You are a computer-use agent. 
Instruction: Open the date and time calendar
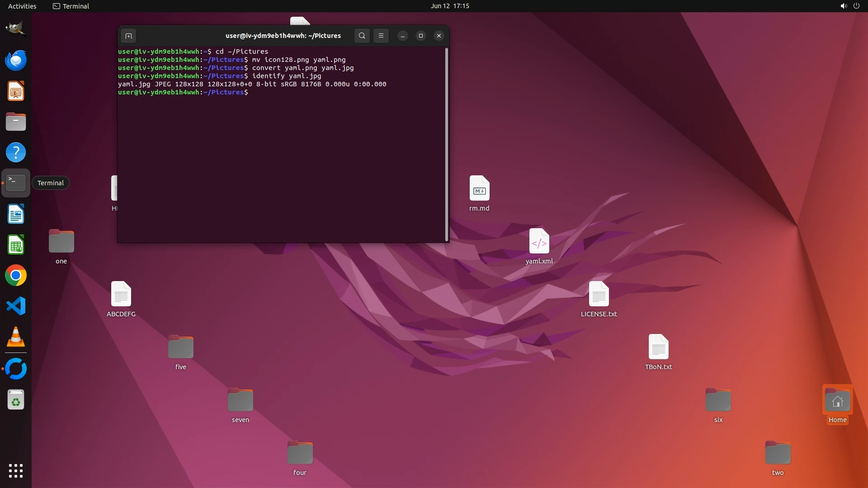point(449,6)
